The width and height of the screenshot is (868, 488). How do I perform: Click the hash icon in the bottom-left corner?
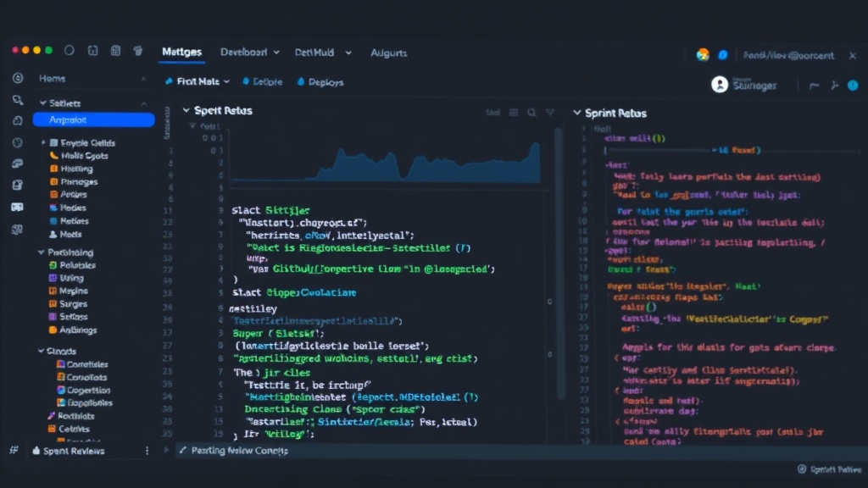14,450
